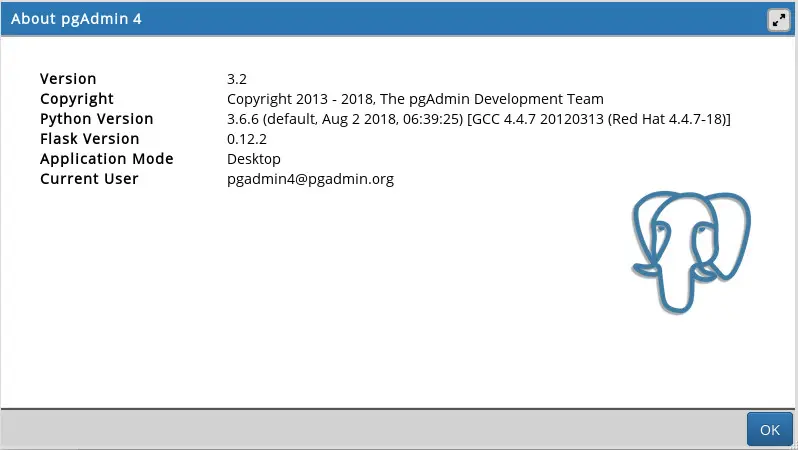
Task: Click the maximize dialog icon
Action: tap(778, 20)
